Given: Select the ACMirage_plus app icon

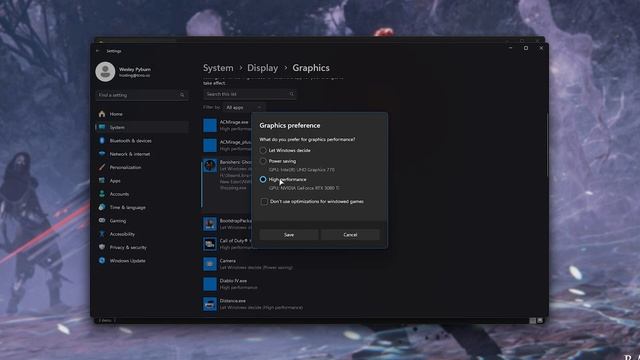Looking at the screenshot, I should 210,145.
